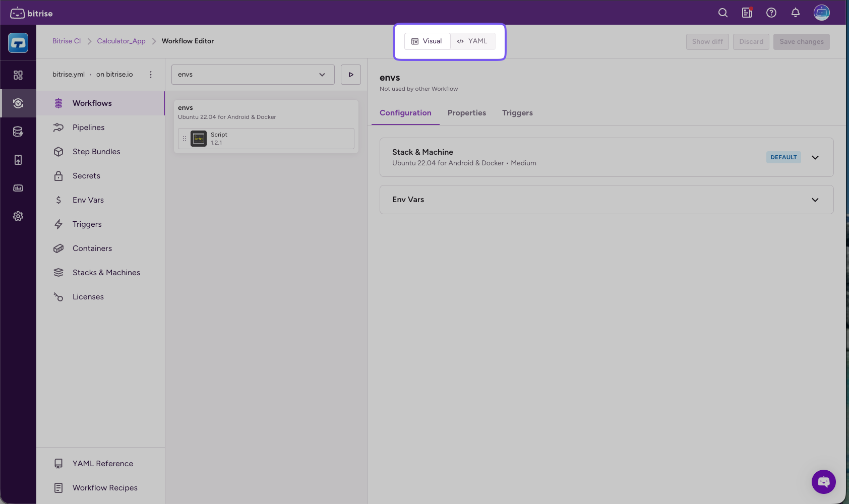
Task: Switch to the YAML editor mode
Action: [472, 41]
